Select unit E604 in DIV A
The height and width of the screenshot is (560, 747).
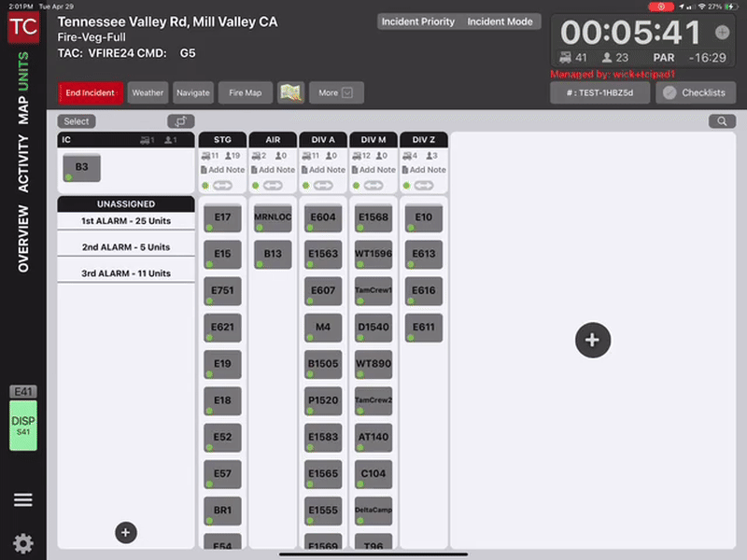[323, 217]
